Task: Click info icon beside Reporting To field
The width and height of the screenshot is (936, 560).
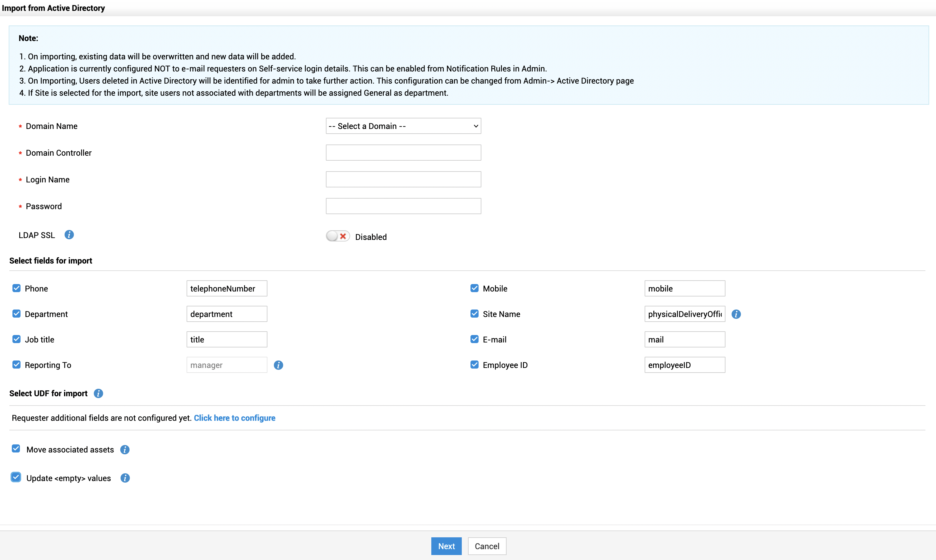Action: click(278, 365)
